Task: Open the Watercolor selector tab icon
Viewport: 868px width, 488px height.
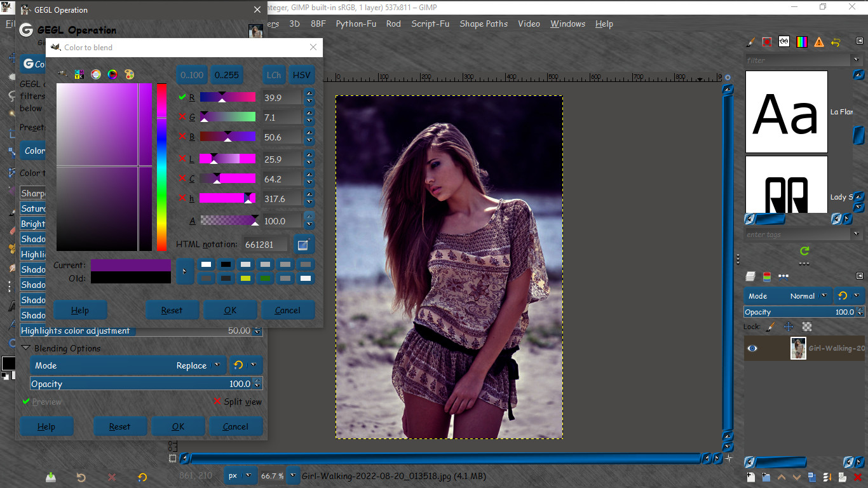Action: click(x=96, y=74)
